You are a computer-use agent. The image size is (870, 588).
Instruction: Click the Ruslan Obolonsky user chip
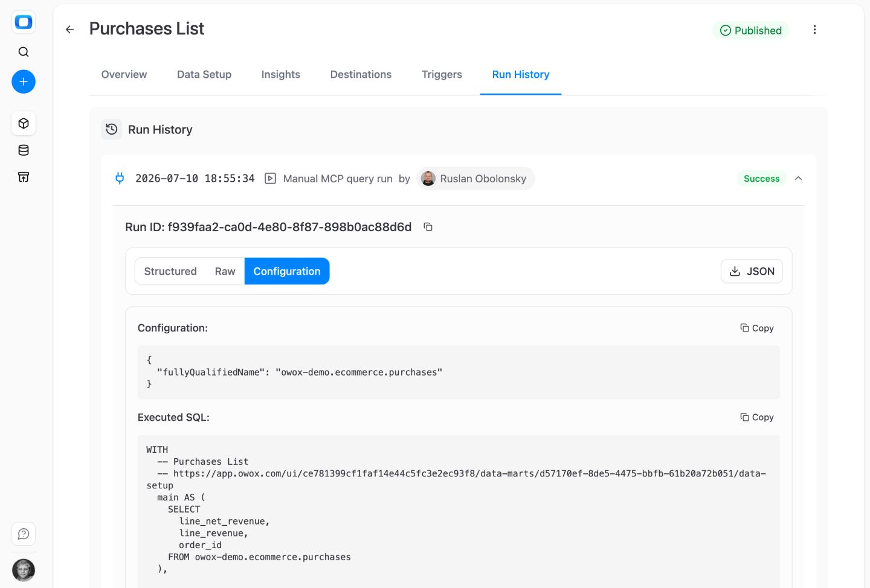pos(475,179)
